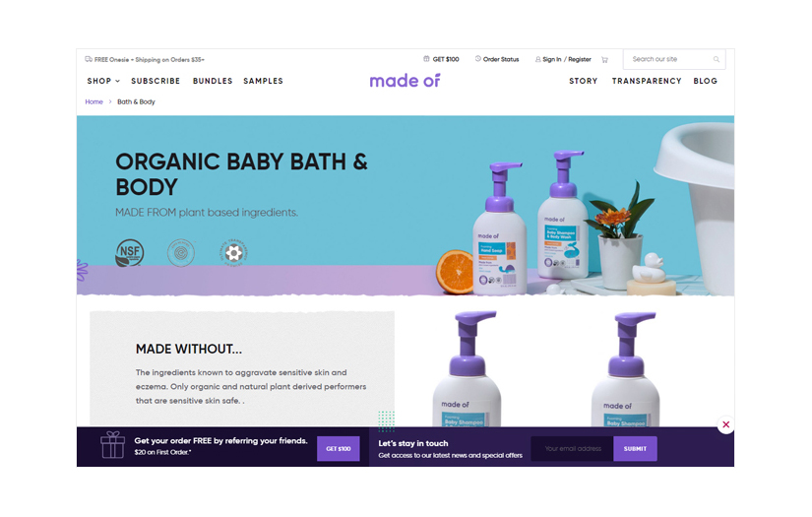The height and width of the screenshot is (517, 812).
Task: Focus the email address field
Action: point(572,449)
